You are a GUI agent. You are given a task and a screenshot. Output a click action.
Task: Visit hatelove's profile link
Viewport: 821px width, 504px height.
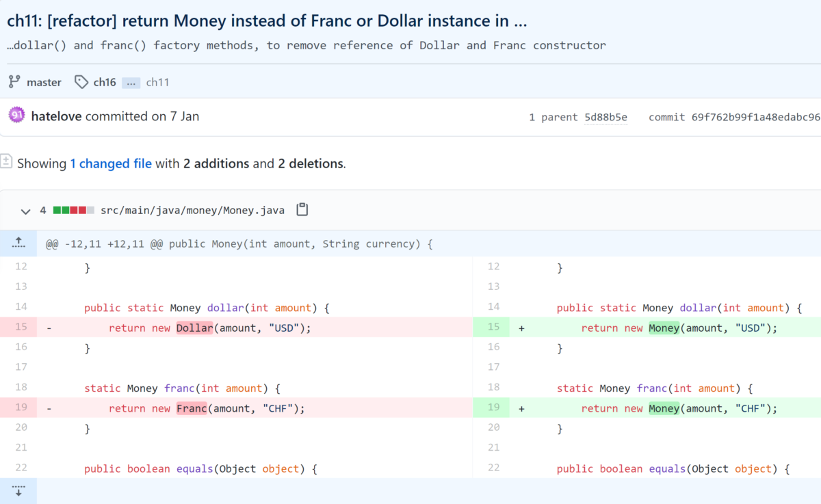(x=56, y=116)
